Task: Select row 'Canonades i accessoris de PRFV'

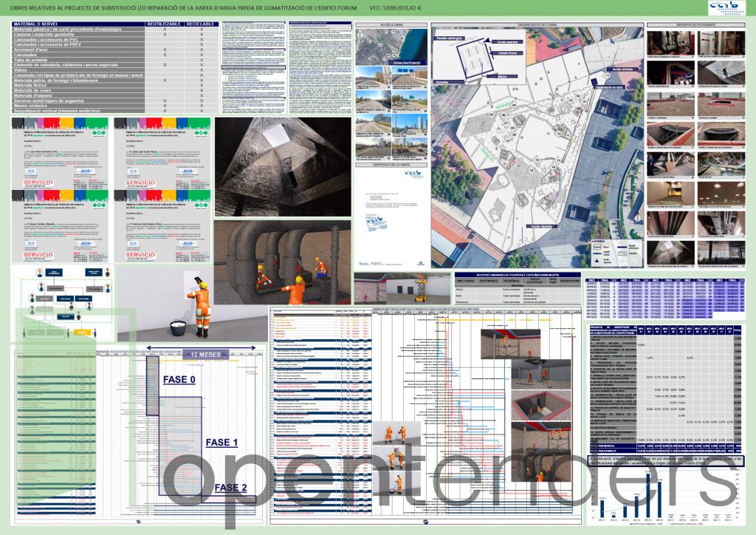Action: (114, 44)
